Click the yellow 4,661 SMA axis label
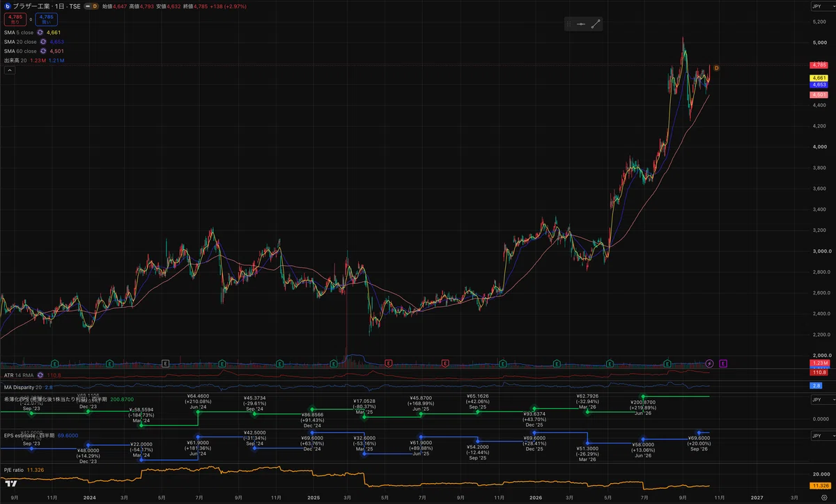 coord(820,77)
